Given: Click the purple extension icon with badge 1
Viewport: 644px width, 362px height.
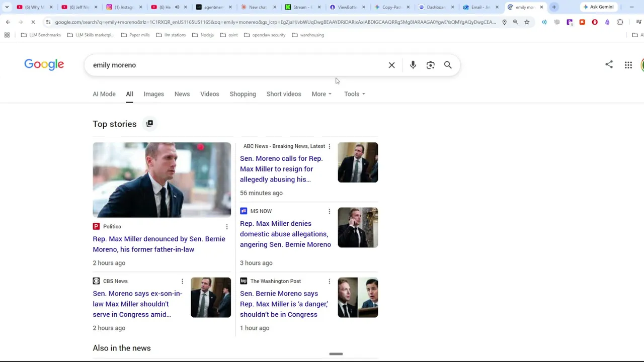Looking at the screenshot, I should pos(570,22).
